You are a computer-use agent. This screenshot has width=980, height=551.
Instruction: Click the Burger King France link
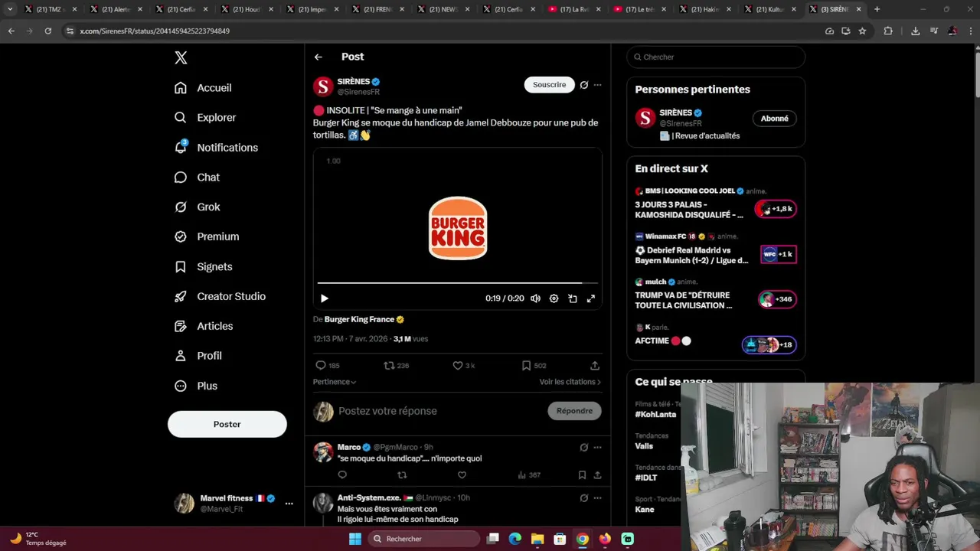point(359,319)
